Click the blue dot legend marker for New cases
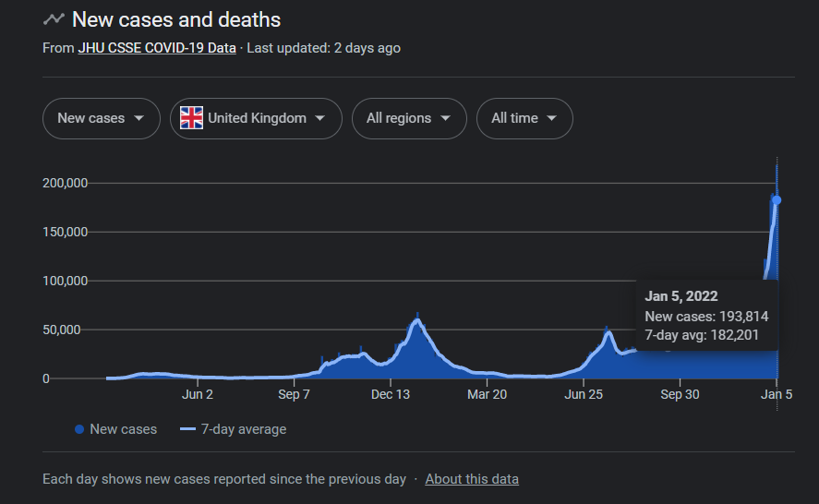The image size is (819, 504). 78,429
